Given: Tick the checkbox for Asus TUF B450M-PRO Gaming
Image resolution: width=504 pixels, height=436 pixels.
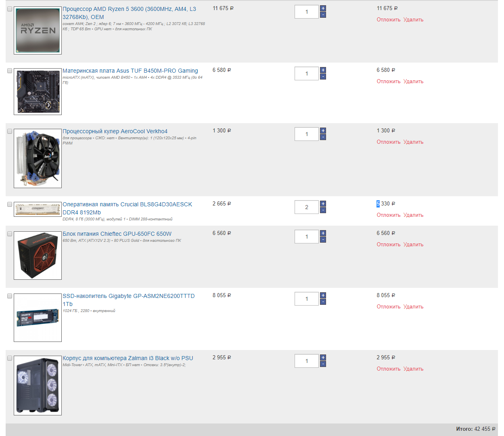Looking at the screenshot, I should [10, 71].
